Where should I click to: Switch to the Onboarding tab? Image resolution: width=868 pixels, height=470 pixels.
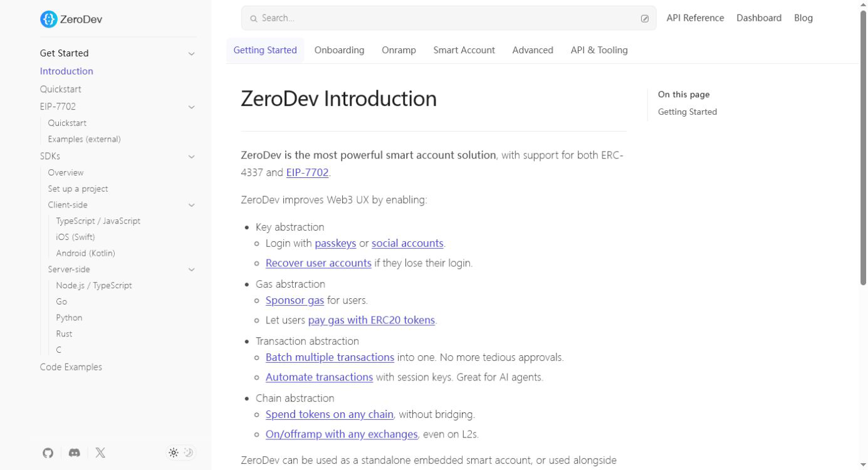(339, 50)
